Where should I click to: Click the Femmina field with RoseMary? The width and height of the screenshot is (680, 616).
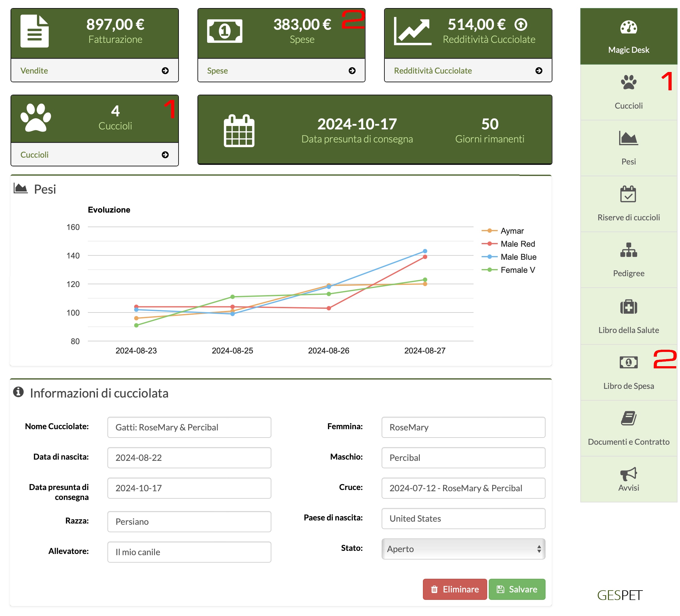tap(463, 427)
